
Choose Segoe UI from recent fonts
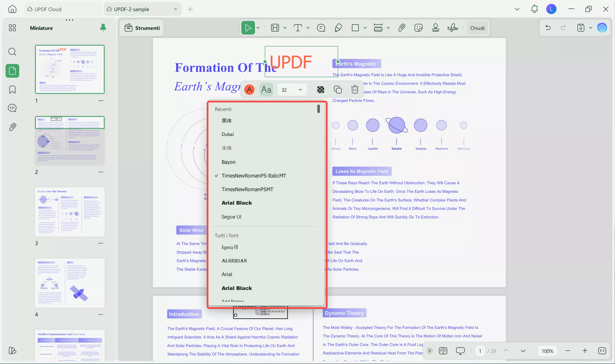pos(231,217)
